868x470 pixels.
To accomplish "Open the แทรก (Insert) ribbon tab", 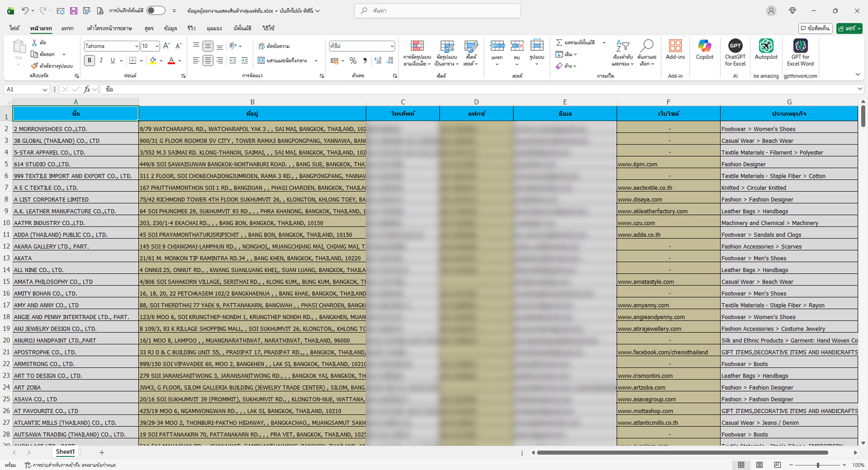I will (67, 29).
